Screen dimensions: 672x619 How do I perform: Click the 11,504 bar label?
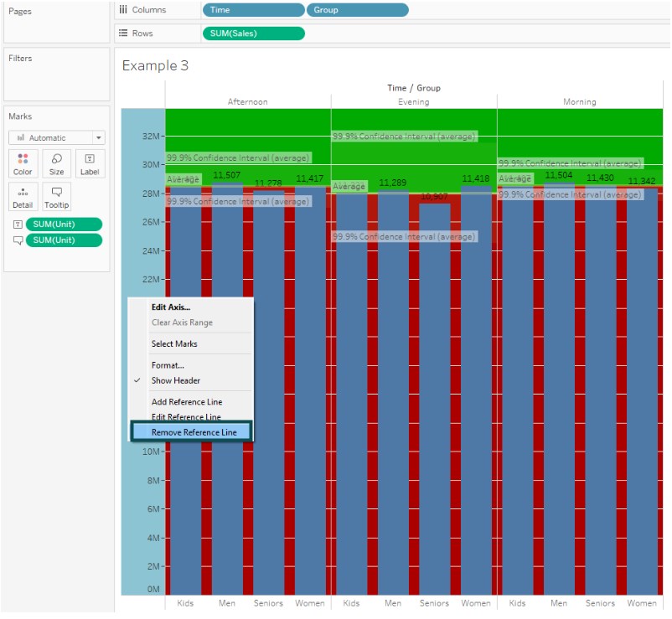click(x=559, y=175)
